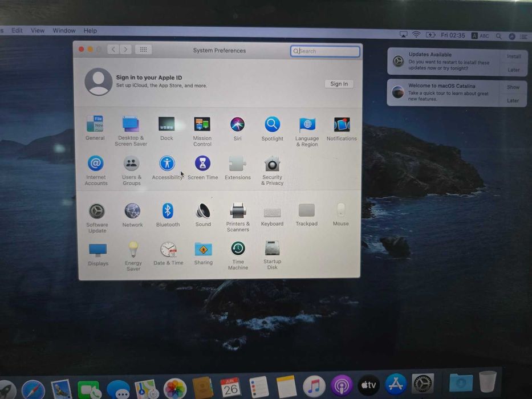Open Startup Disk preferences

(x=272, y=255)
